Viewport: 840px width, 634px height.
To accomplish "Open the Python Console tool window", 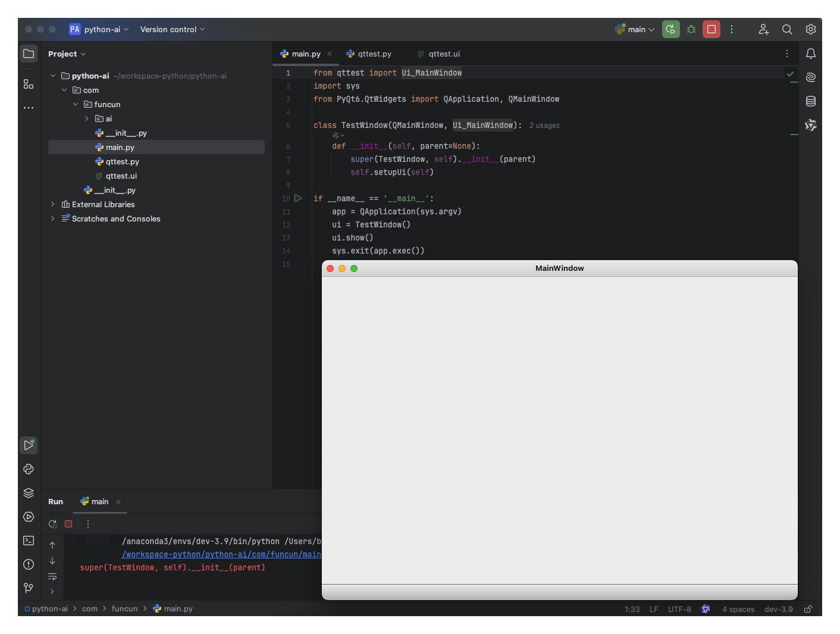I will pos(29,469).
